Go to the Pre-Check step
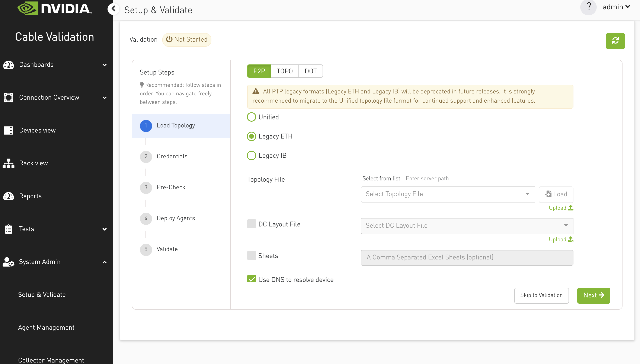640x364 pixels. [x=171, y=188]
